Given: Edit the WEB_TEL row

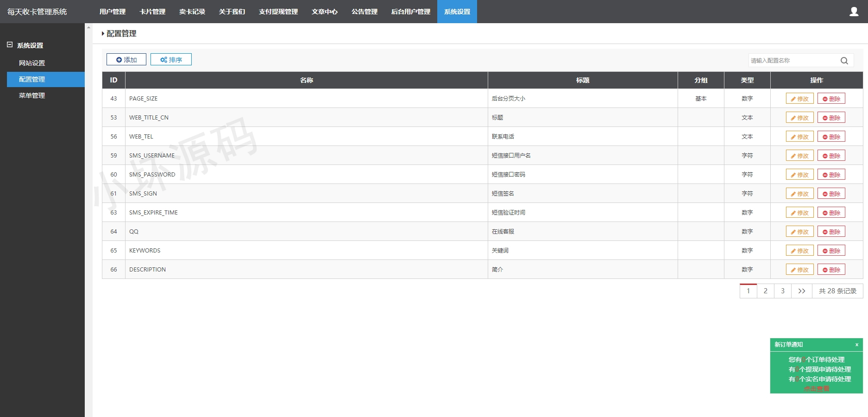Looking at the screenshot, I should tap(800, 137).
